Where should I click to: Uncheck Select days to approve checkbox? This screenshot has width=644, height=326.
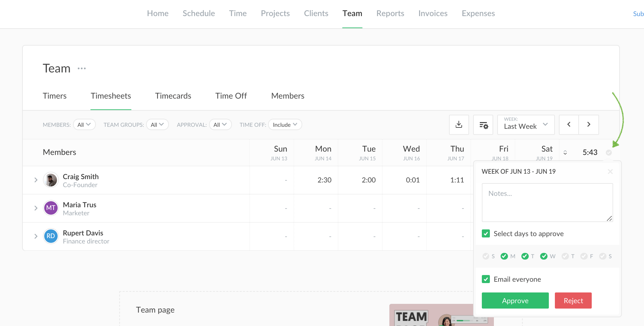(486, 233)
